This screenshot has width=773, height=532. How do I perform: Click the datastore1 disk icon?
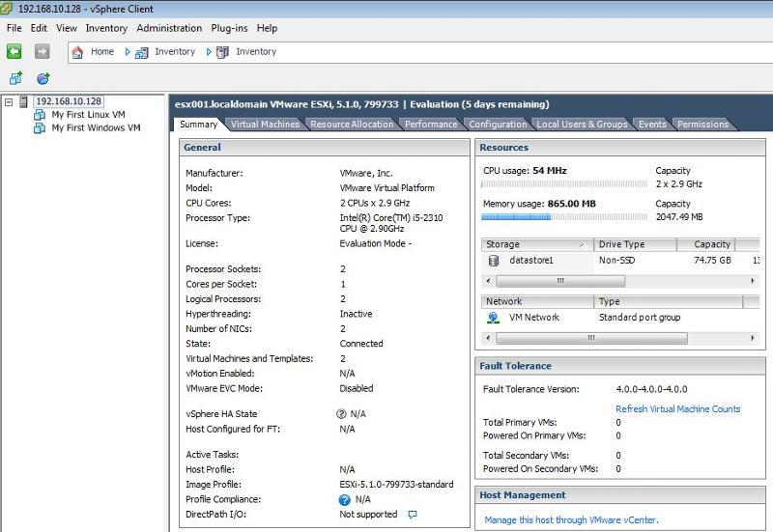[494, 260]
